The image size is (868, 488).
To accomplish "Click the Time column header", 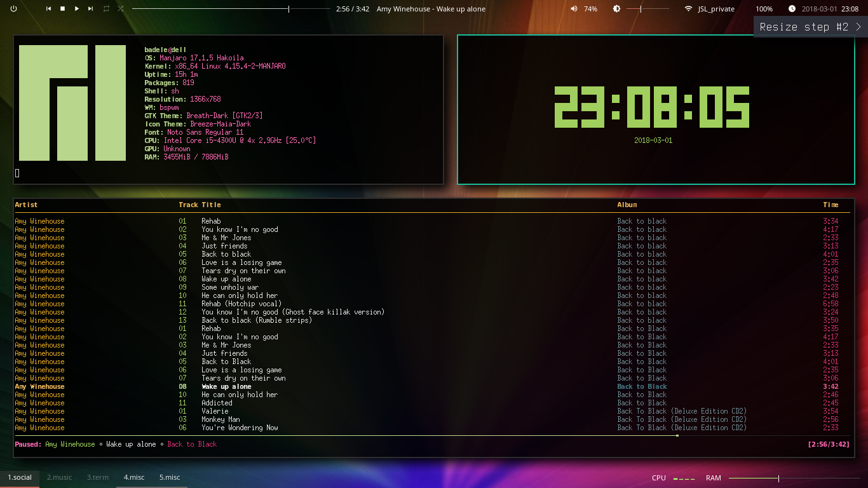I will [831, 205].
